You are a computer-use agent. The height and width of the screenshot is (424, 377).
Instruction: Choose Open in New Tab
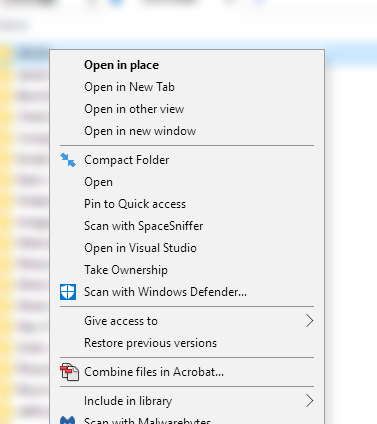[129, 87]
